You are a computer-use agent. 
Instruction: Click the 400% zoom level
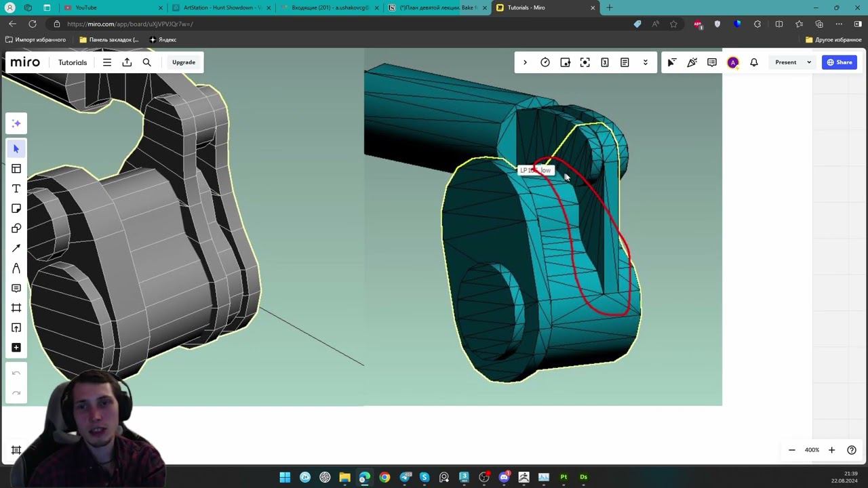pos(812,450)
